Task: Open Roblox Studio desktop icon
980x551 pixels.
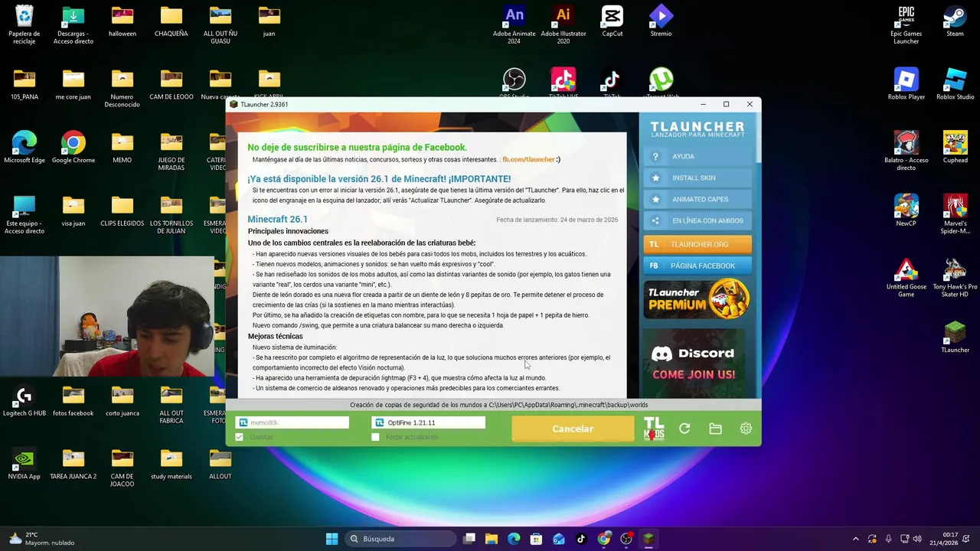Action: click(955, 84)
